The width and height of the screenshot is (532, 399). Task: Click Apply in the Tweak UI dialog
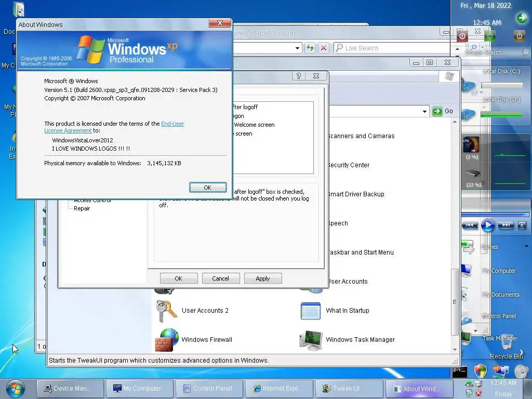(262, 278)
